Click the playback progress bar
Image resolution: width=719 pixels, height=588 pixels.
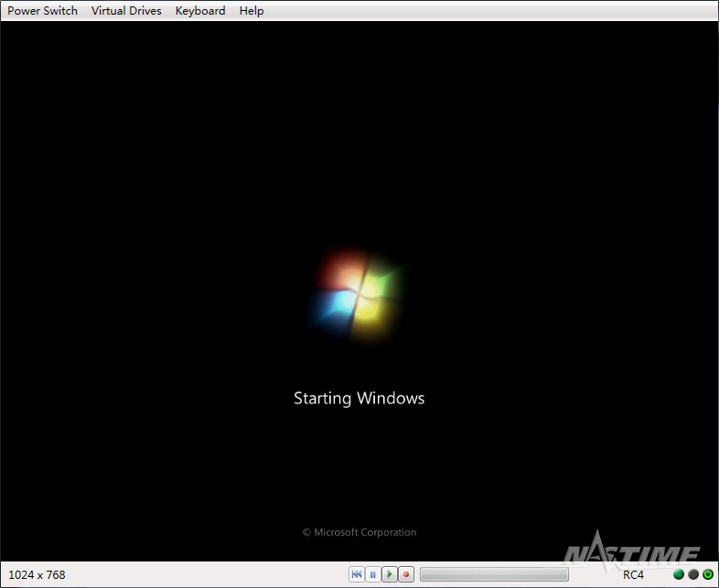[494, 574]
